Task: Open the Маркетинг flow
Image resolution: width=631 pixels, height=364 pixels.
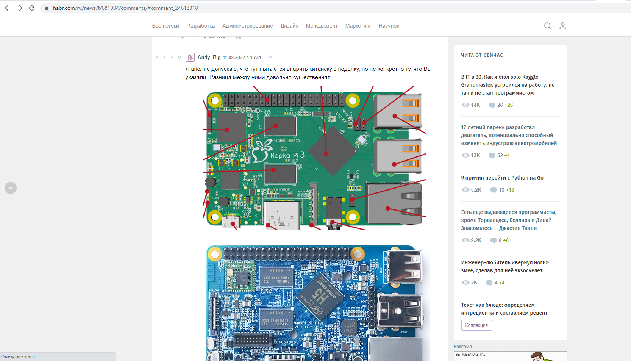Action: [358, 26]
